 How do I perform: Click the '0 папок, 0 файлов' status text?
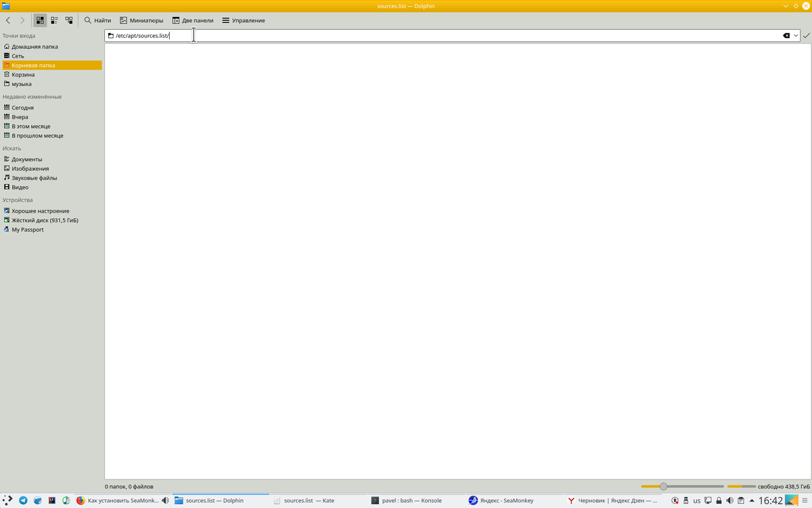click(129, 486)
